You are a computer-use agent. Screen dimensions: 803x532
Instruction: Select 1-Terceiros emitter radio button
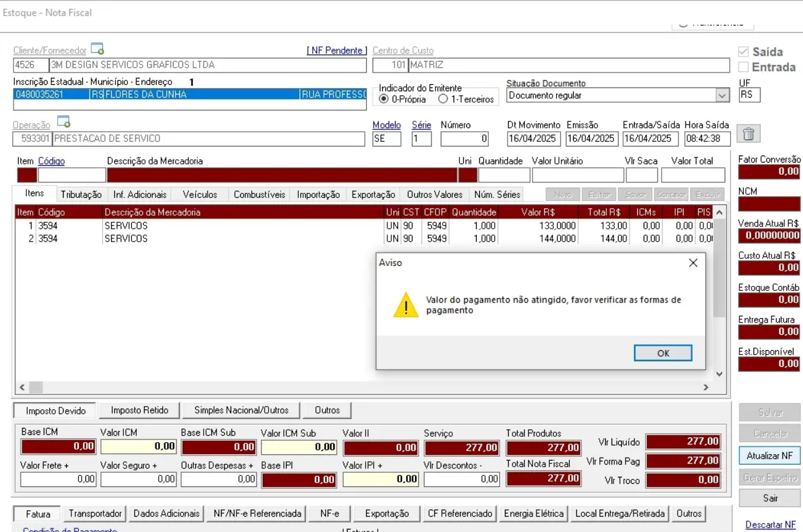443,100
